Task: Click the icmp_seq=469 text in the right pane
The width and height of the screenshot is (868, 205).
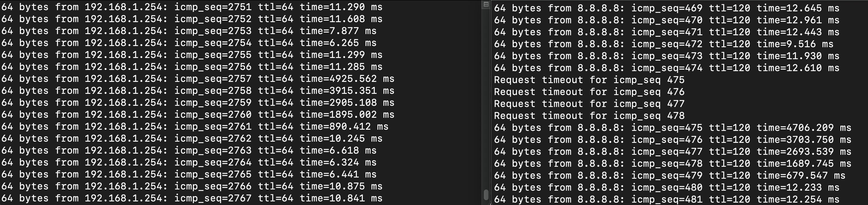Action: tap(666, 8)
